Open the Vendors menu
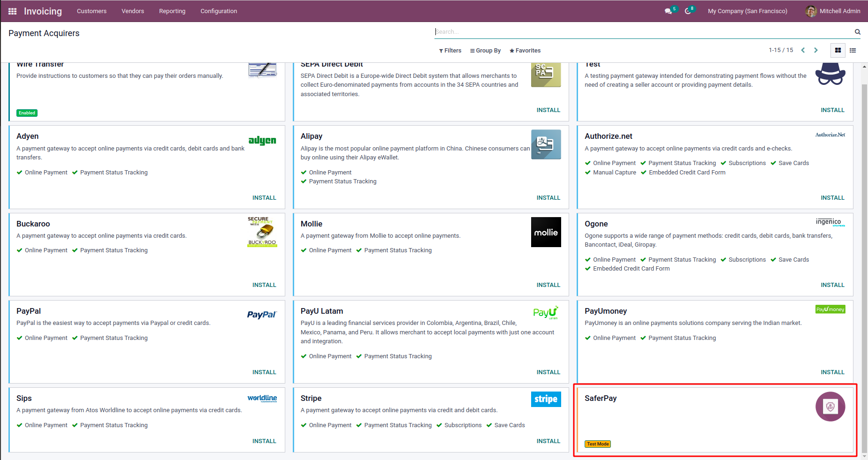This screenshot has width=868, height=460. (133, 11)
